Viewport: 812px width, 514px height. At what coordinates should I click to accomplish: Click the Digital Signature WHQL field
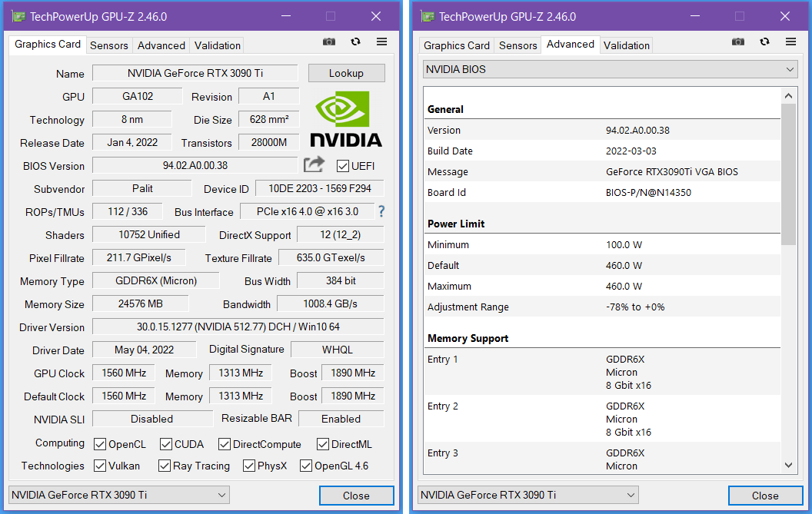(x=337, y=350)
